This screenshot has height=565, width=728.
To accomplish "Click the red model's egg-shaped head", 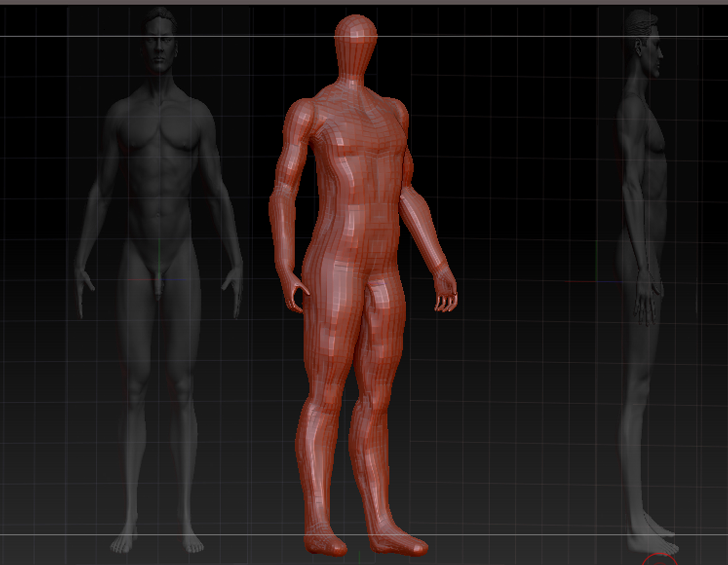I will click(356, 40).
